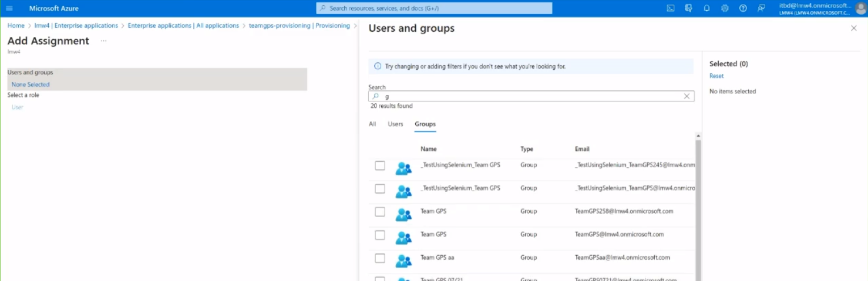Open the Enterprise applications | All applications breadcrumb
Screen dimensions: 868x281
point(183,26)
